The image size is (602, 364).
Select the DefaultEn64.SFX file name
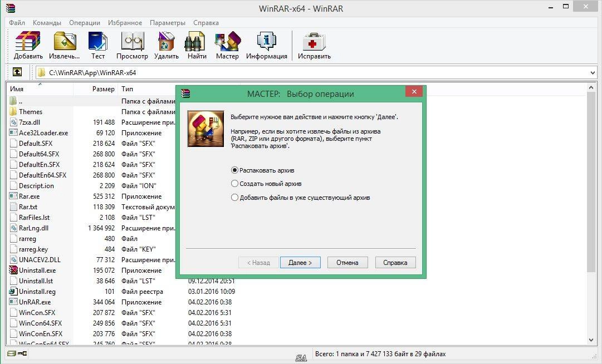click(43, 175)
